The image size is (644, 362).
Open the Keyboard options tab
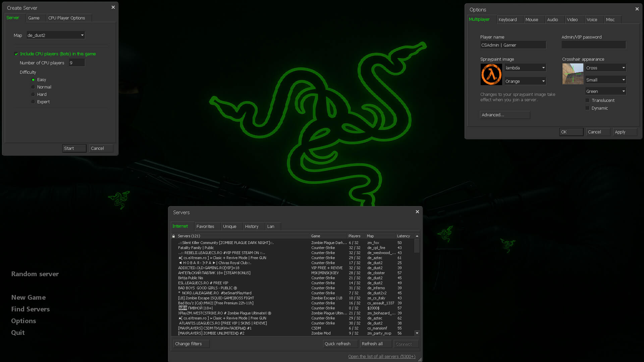(507, 20)
